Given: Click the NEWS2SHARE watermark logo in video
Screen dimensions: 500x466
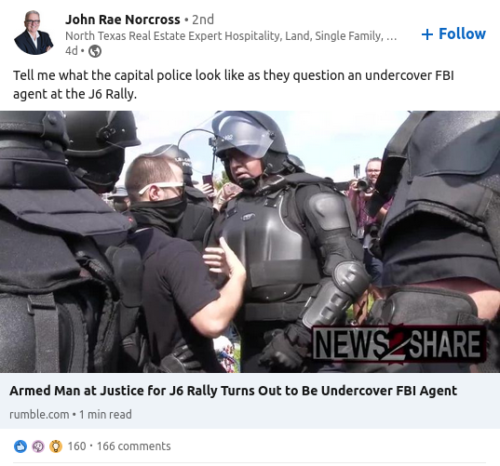Looking at the screenshot, I should click(x=398, y=344).
